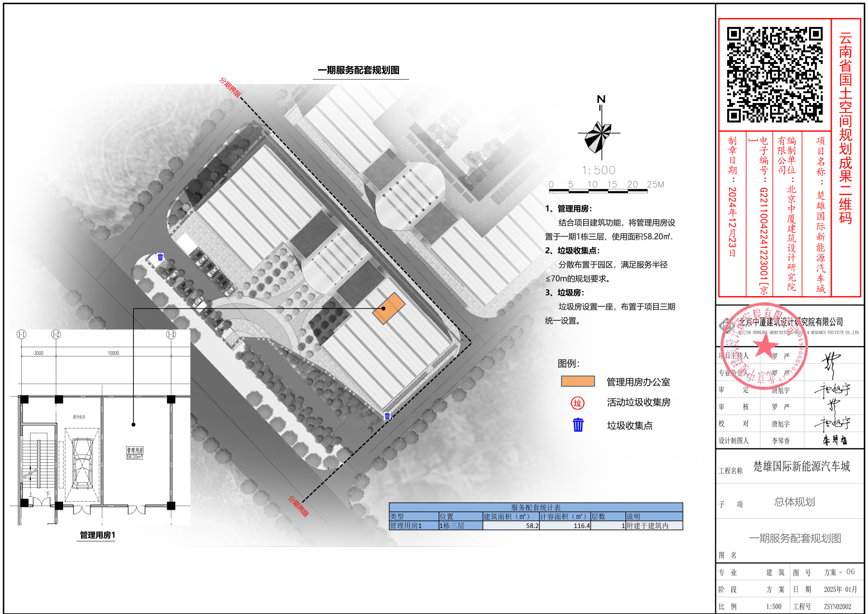Click the heading 3、垃圾房:
The image size is (868, 614).
click(565, 292)
